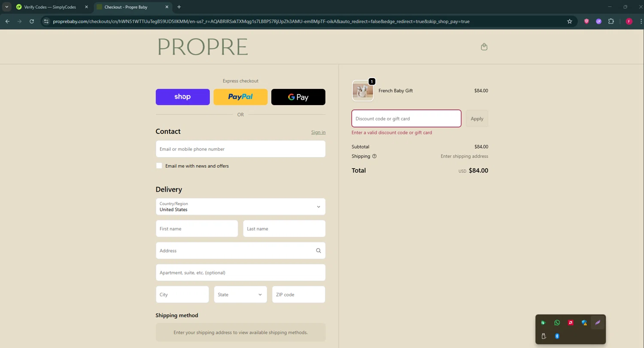This screenshot has height=348, width=644.
Task: Pay with Google Pay button
Action: [x=298, y=97]
